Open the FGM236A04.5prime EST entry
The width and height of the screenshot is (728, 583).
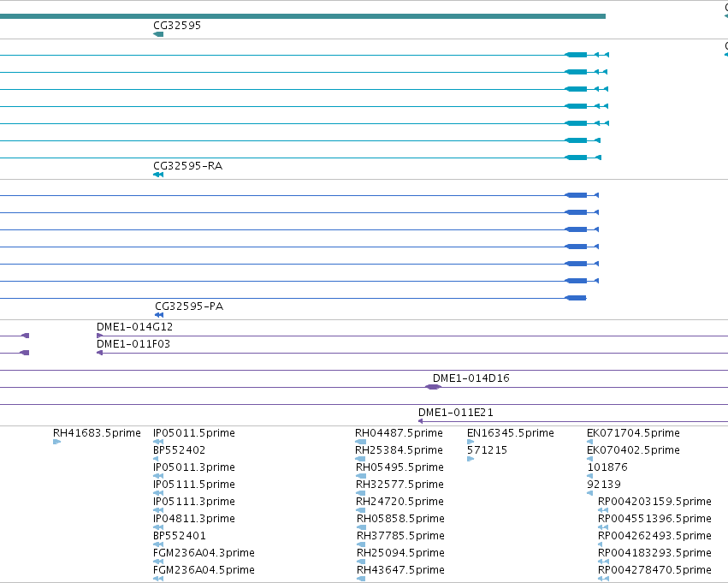click(x=204, y=570)
